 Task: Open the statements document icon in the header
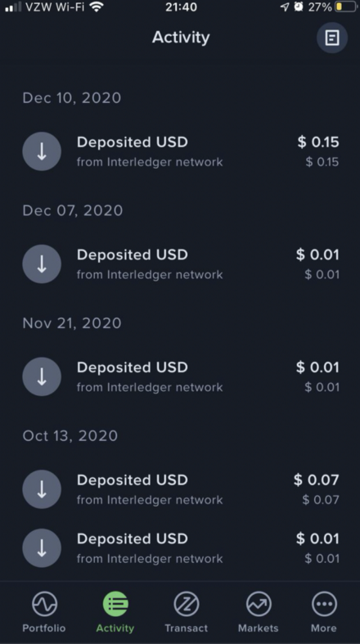click(331, 38)
